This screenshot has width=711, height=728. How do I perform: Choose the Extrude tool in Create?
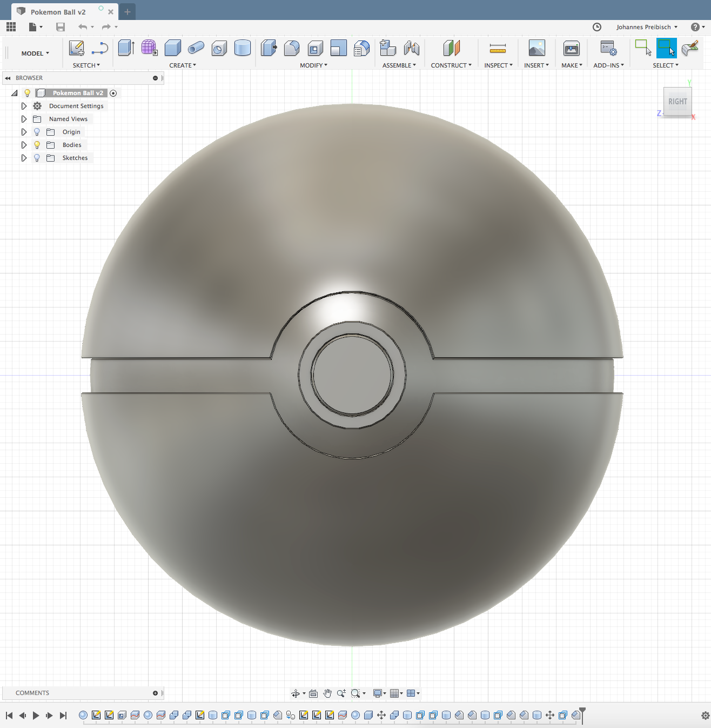(126, 48)
